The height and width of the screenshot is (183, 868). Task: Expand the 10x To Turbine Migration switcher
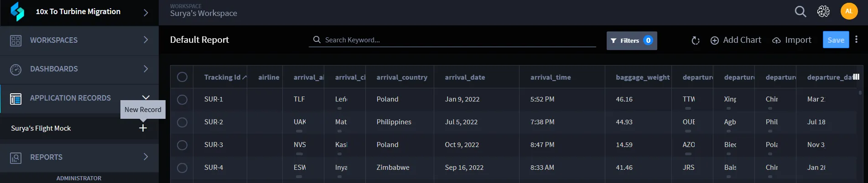tap(146, 12)
